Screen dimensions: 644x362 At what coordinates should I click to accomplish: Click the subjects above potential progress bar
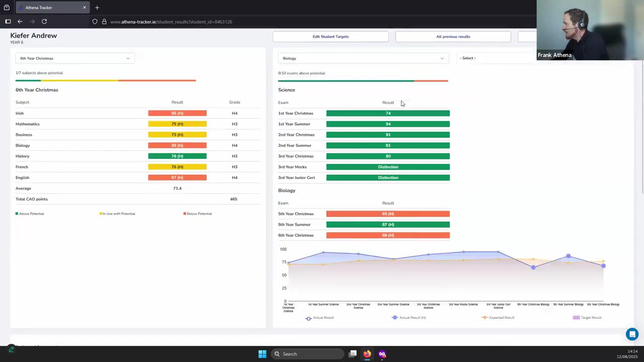point(106,80)
